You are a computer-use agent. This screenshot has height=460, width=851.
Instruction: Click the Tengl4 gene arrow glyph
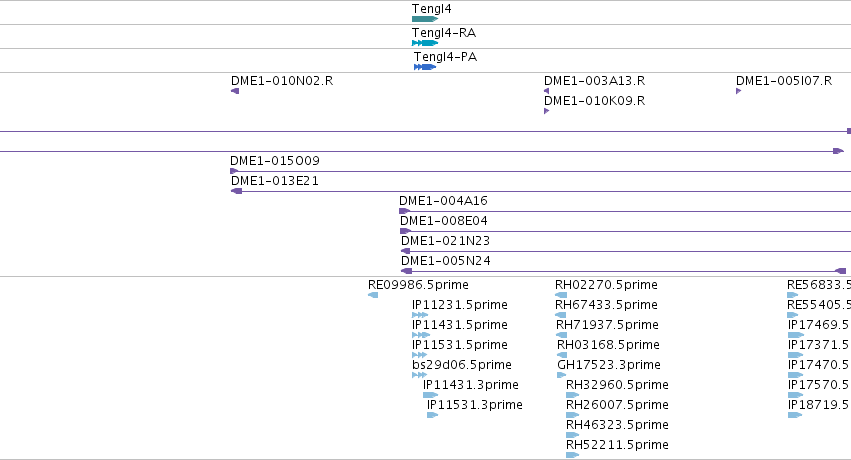[x=425, y=19]
